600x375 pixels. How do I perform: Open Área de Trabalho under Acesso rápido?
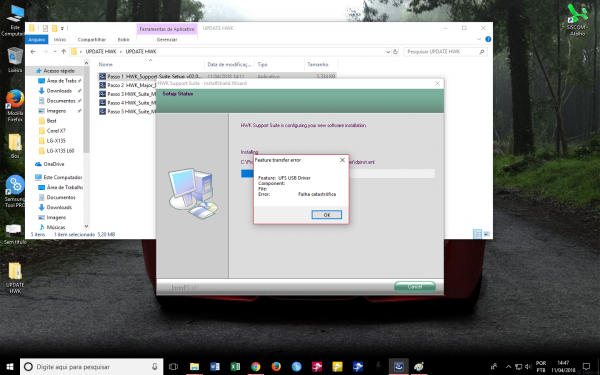click(x=60, y=81)
